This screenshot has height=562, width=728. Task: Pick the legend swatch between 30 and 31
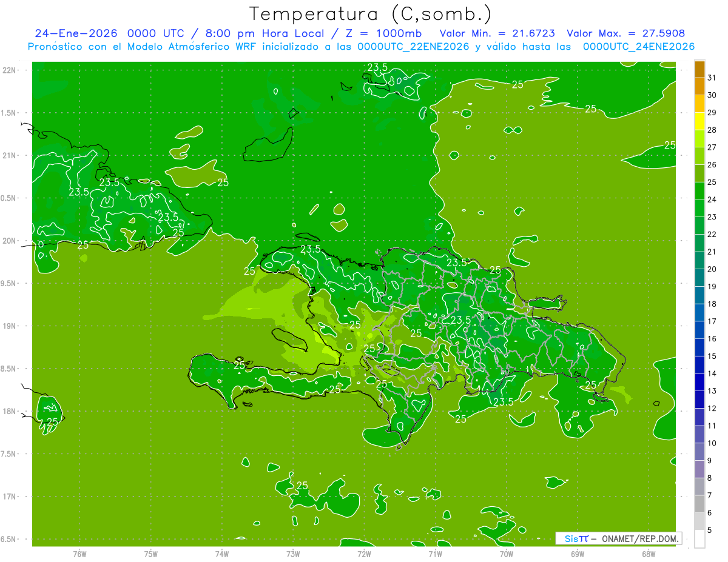pyautogui.click(x=699, y=87)
